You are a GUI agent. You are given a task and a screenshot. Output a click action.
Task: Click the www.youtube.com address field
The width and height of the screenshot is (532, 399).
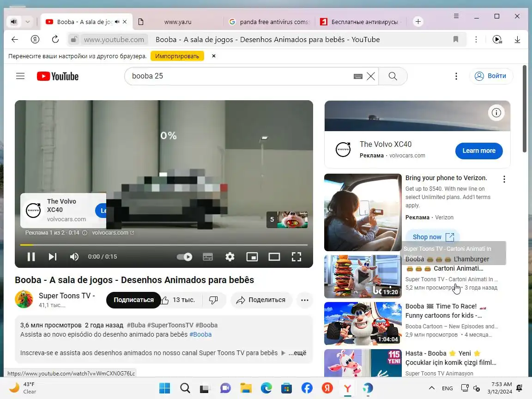click(x=114, y=40)
